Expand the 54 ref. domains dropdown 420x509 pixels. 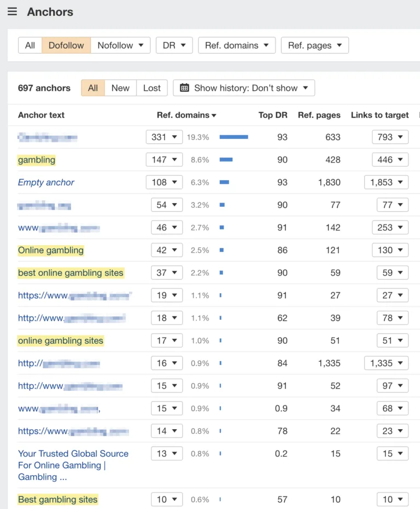167,205
